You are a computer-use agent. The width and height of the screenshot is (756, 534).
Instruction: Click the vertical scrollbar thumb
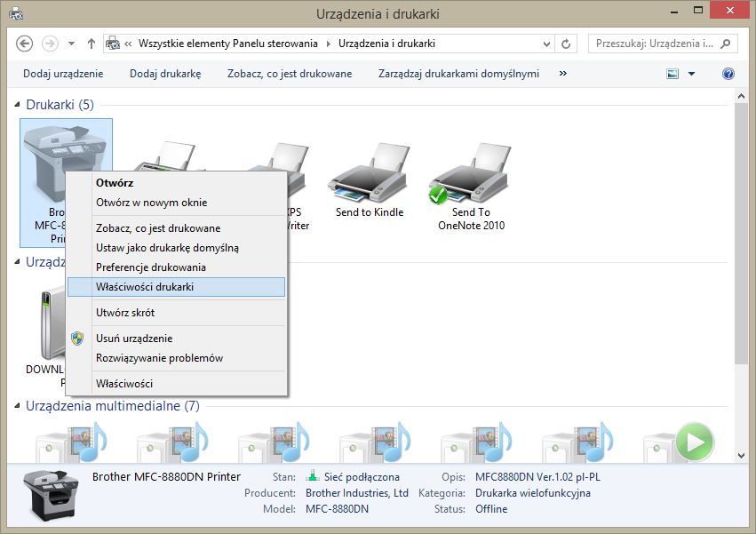(x=742, y=234)
